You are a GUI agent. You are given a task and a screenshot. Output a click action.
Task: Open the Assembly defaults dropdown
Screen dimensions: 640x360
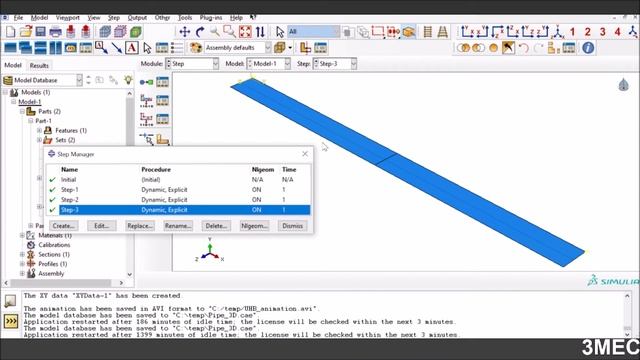[x=238, y=48]
